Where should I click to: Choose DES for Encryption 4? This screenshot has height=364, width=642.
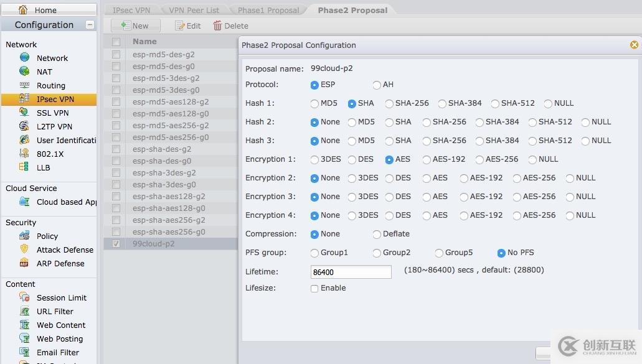(x=389, y=215)
